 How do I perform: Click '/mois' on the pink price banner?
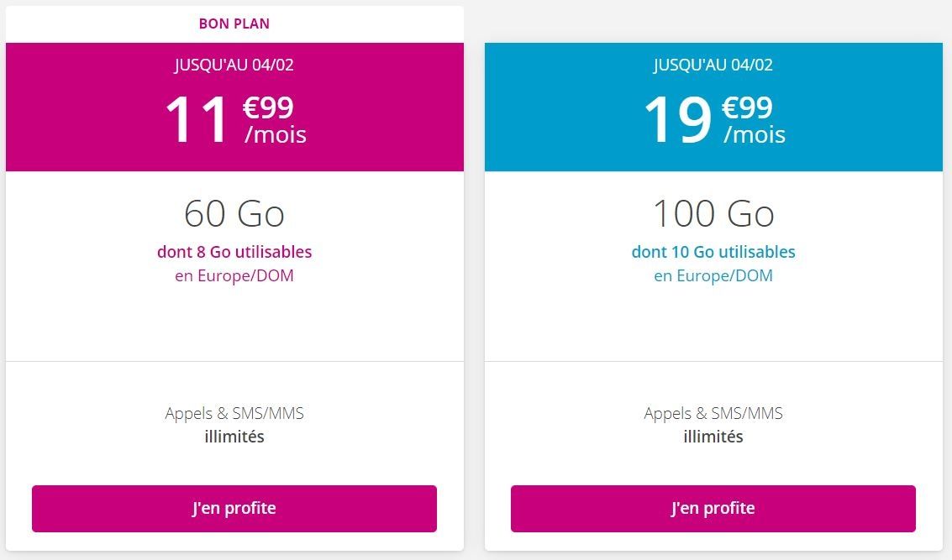pyautogui.click(x=276, y=134)
